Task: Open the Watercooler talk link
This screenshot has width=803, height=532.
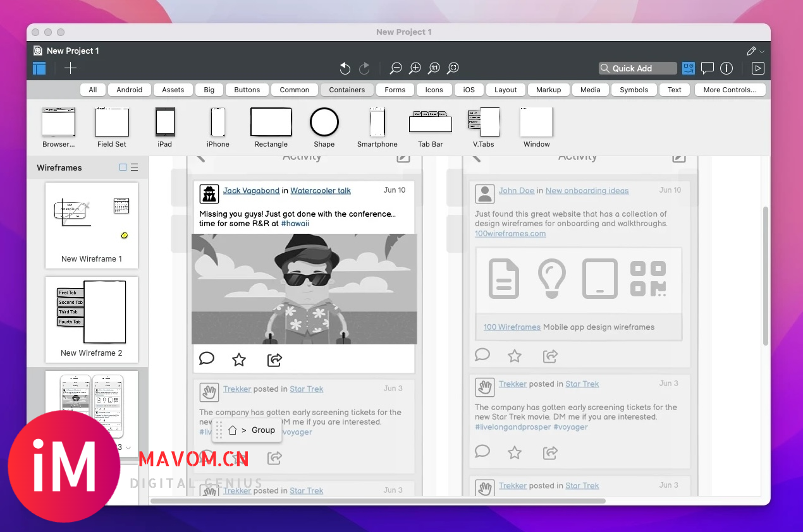Action: 321,190
